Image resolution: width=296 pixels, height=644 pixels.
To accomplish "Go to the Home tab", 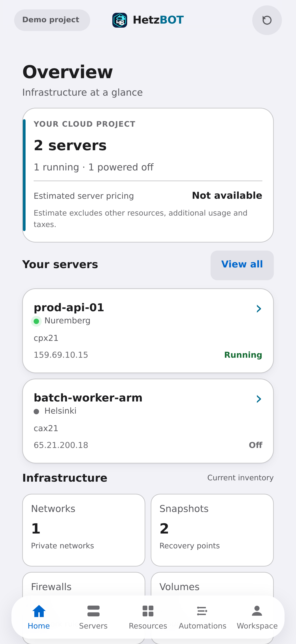I will [39, 617].
